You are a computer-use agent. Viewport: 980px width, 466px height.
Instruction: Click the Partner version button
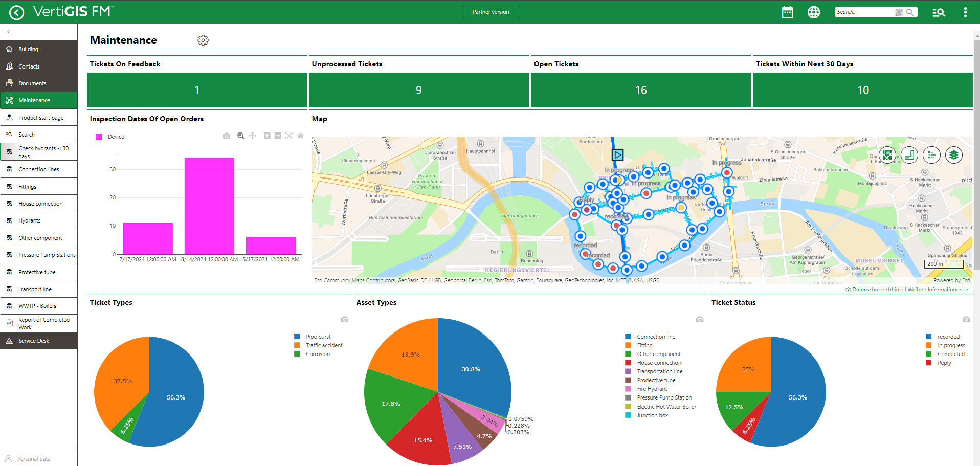pyautogui.click(x=491, y=12)
